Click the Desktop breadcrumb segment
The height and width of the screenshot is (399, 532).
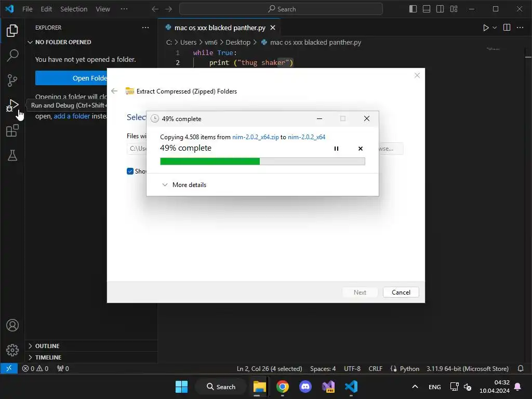(x=238, y=43)
